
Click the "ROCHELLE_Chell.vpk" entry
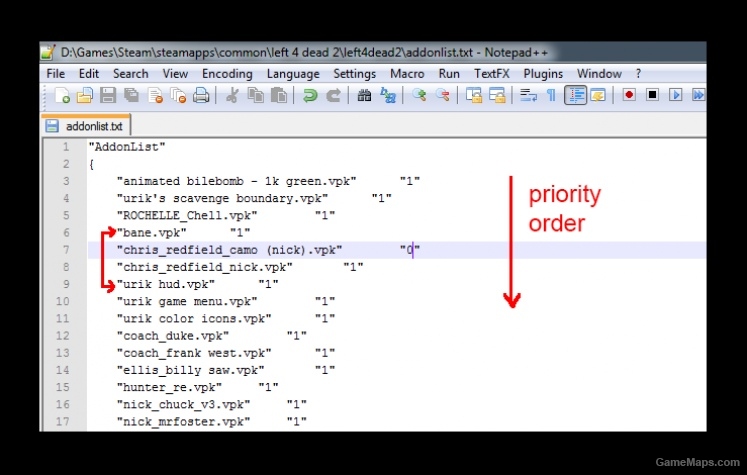187,215
